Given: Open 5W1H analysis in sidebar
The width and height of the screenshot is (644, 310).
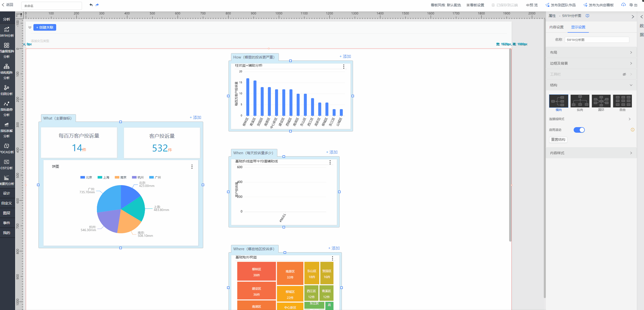Looking at the screenshot, I should 7,32.
